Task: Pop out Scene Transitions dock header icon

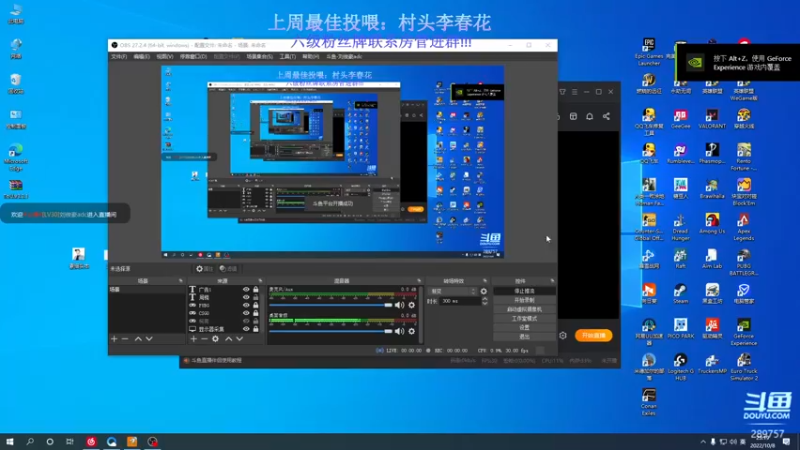Action: click(x=485, y=281)
